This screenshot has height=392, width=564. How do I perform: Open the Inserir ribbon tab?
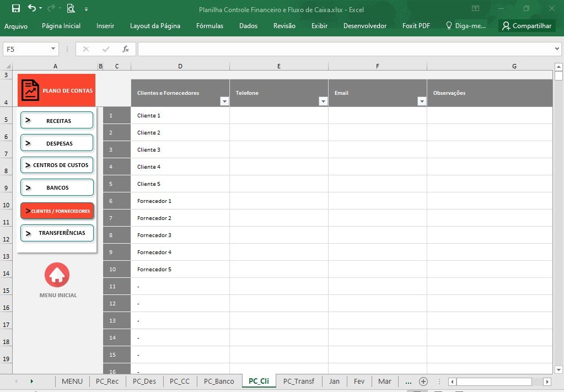coord(105,26)
